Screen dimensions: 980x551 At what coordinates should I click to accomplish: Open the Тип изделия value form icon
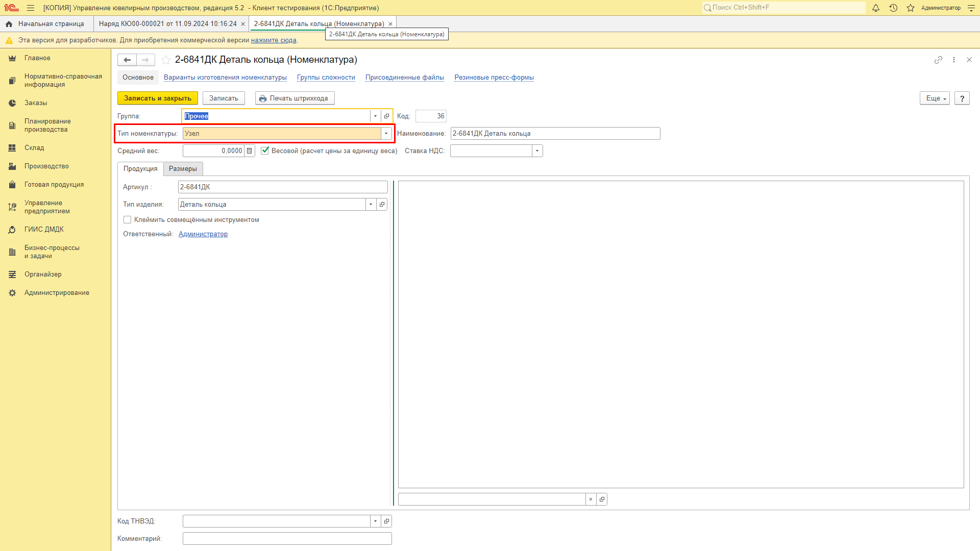coord(382,205)
